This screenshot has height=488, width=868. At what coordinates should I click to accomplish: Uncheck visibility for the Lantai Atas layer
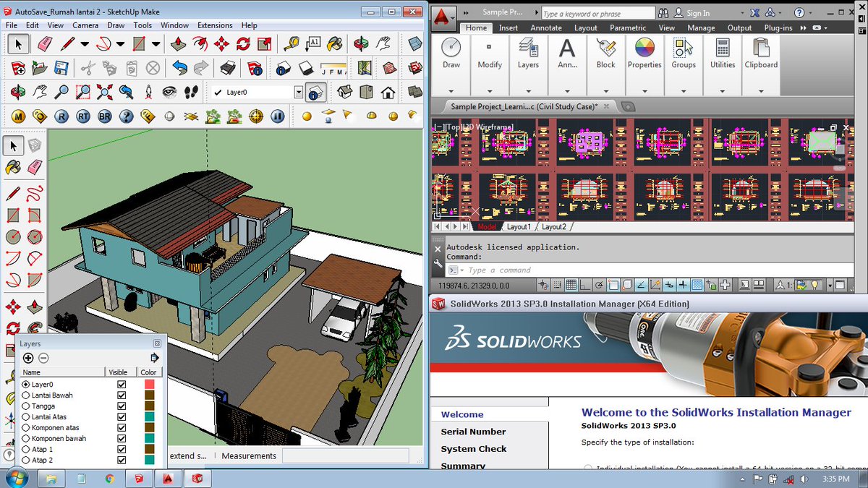pos(122,417)
